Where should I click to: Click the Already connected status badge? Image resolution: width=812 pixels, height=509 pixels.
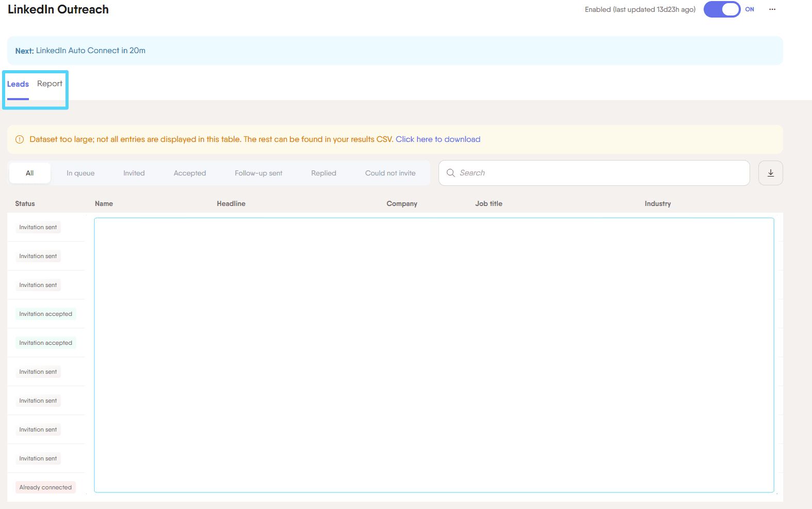(x=45, y=487)
